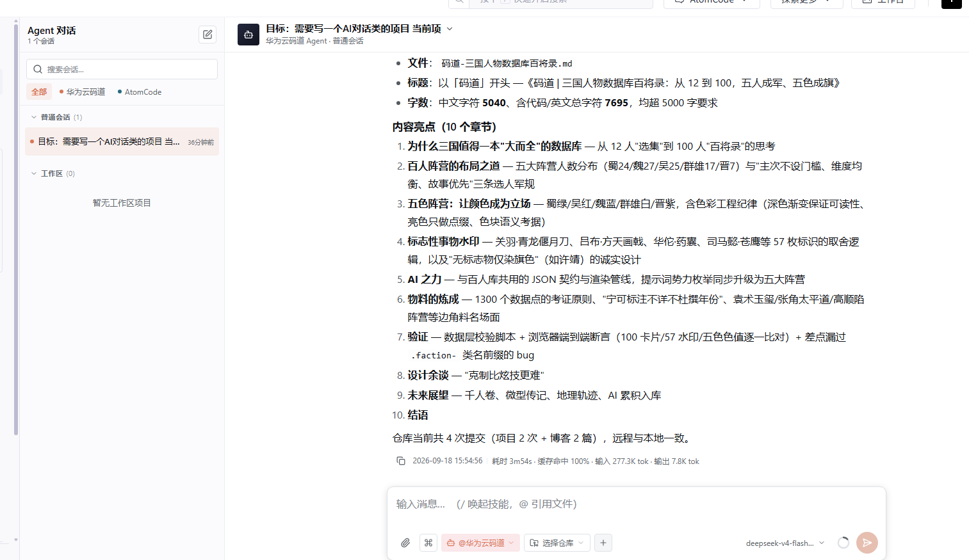969x560 pixels.
Task: Click the 设计余谈 list item
Action: [x=475, y=375]
